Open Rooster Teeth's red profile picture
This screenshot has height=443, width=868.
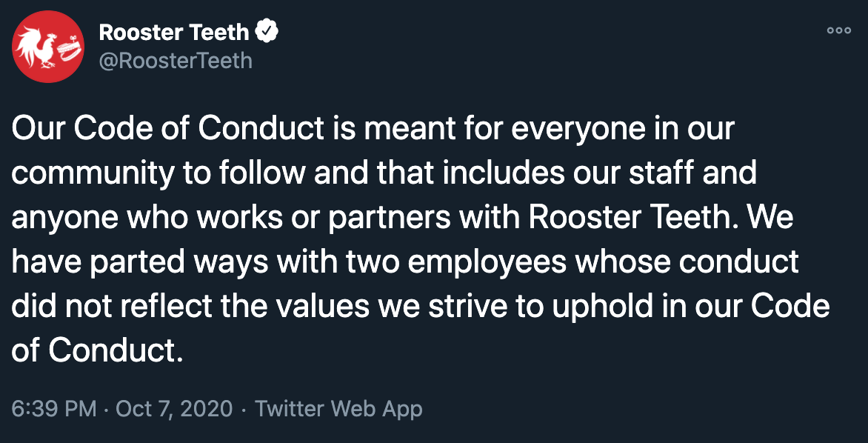[x=48, y=47]
